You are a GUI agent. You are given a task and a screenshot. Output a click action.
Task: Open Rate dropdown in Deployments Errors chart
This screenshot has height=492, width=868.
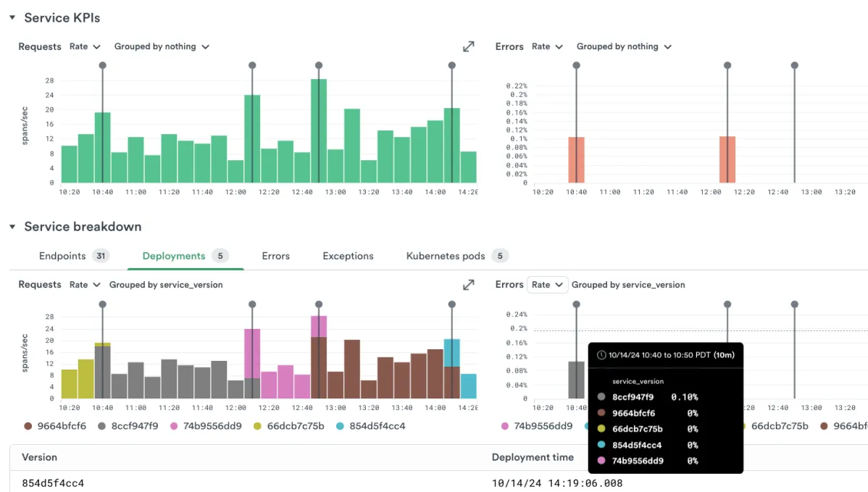(x=547, y=285)
